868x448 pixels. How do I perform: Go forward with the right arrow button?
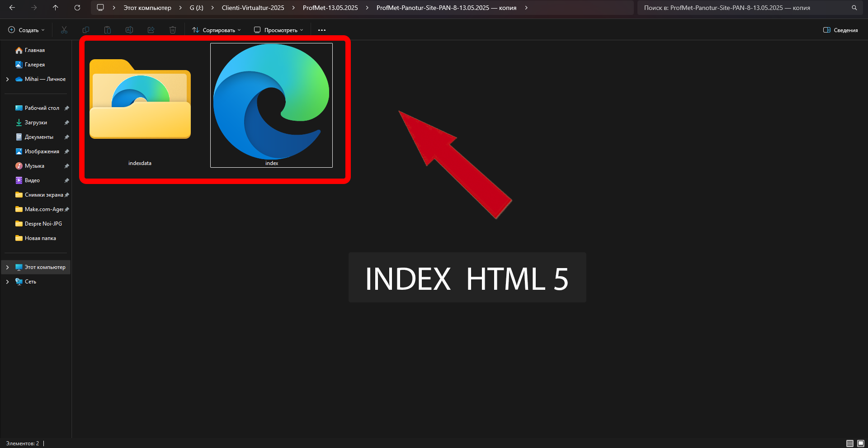tap(34, 8)
